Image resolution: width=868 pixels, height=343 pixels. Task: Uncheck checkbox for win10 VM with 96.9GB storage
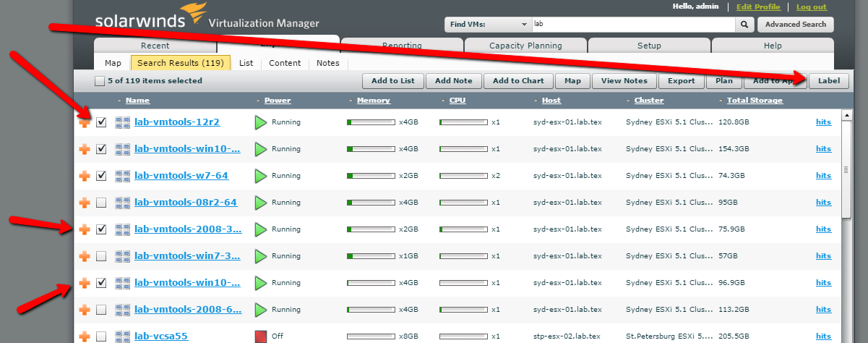101,283
